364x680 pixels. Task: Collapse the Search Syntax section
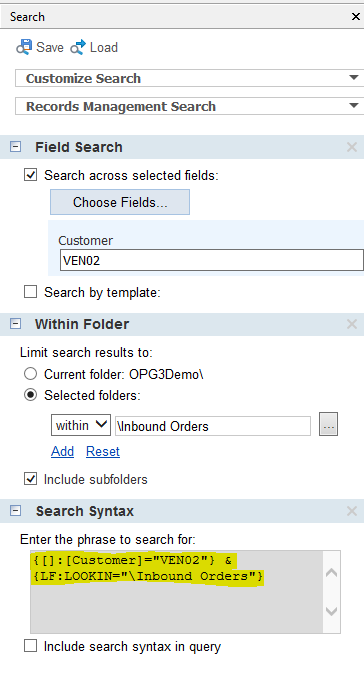point(15,511)
